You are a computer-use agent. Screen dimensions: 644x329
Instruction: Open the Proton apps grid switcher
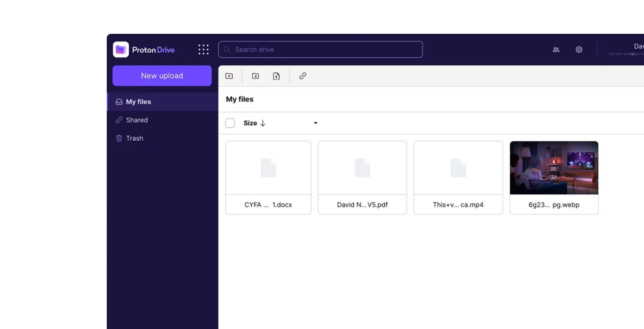click(x=203, y=50)
